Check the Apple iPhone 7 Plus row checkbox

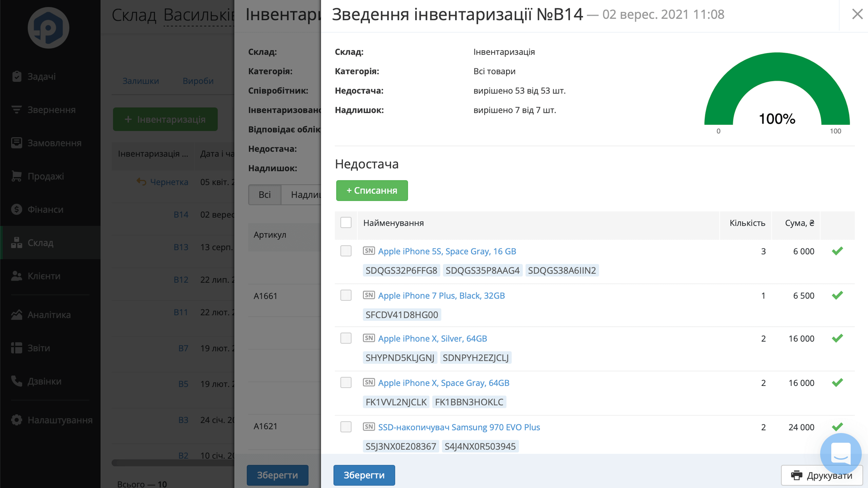pyautogui.click(x=346, y=295)
